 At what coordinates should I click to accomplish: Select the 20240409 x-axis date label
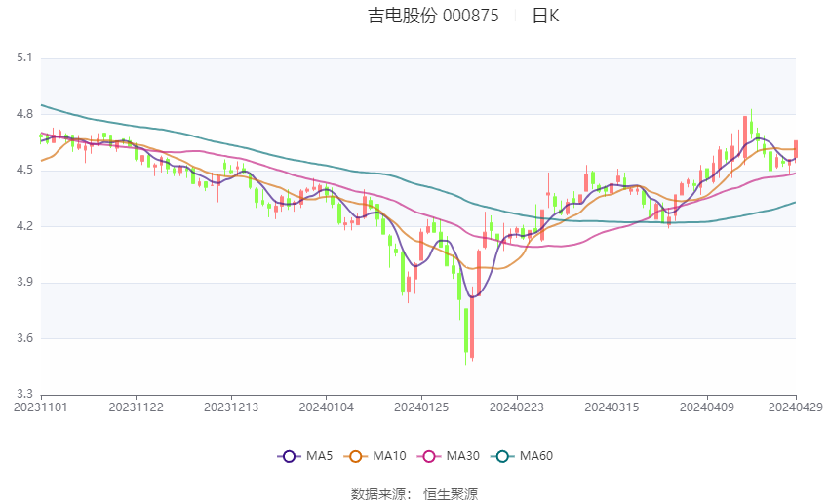pos(707,407)
